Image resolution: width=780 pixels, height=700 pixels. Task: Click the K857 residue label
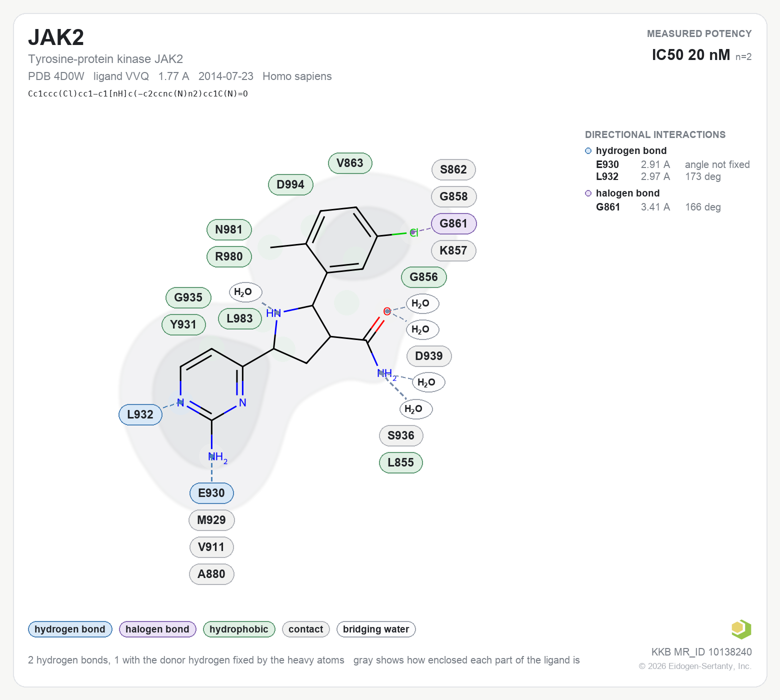tap(453, 250)
